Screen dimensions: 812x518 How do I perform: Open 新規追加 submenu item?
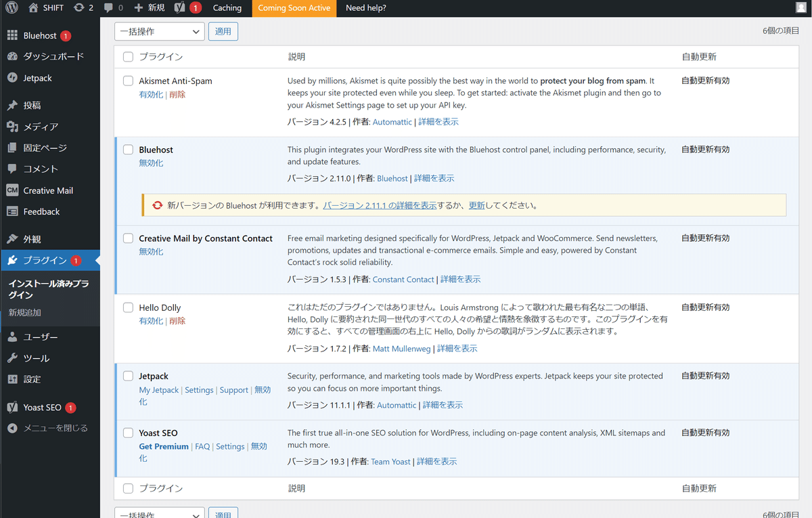[25, 313]
